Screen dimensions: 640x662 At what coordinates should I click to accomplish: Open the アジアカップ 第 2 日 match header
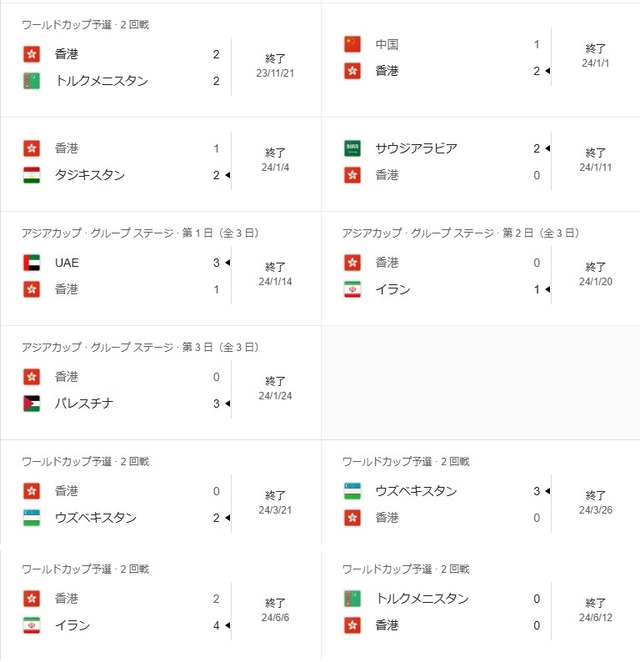pyautogui.click(x=461, y=233)
